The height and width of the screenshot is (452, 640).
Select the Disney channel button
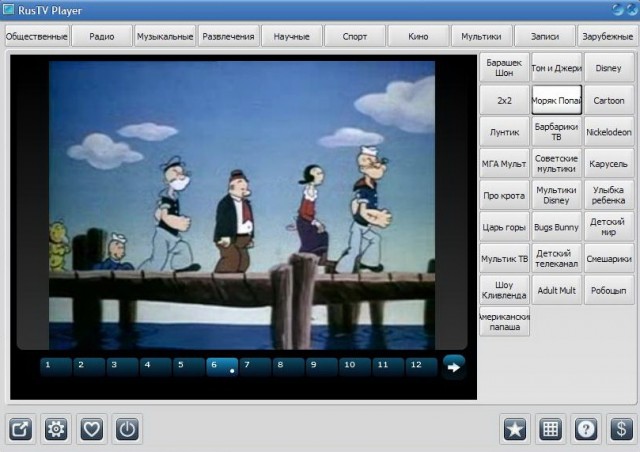tap(608, 69)
